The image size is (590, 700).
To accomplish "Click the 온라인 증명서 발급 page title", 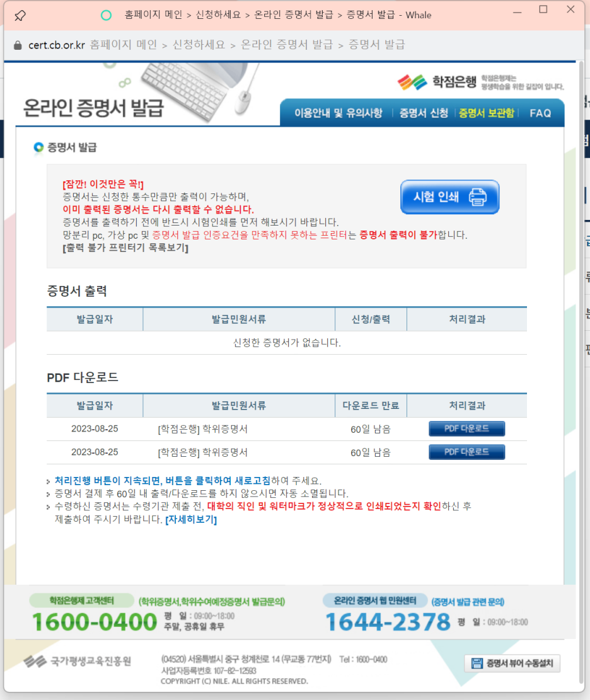I will 94,108.
